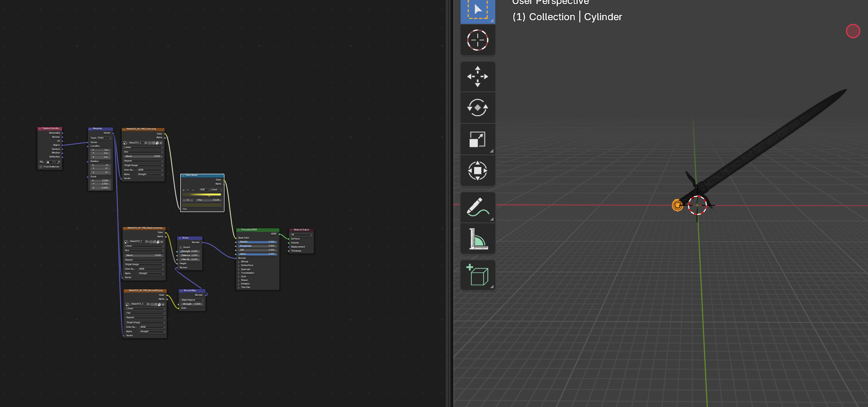Add a color stop in Color Ramp
The image size is (868, 407).
pyautogui.click(x=184, y=190)
